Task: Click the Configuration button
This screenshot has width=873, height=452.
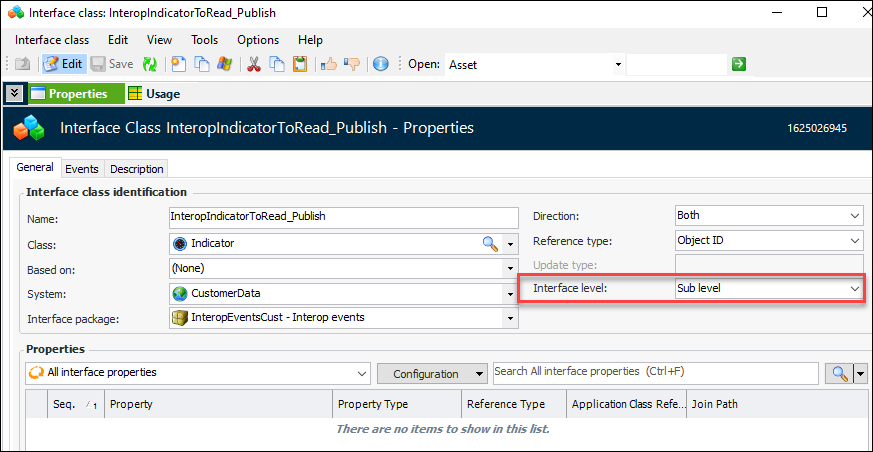Action: [432, 373]
